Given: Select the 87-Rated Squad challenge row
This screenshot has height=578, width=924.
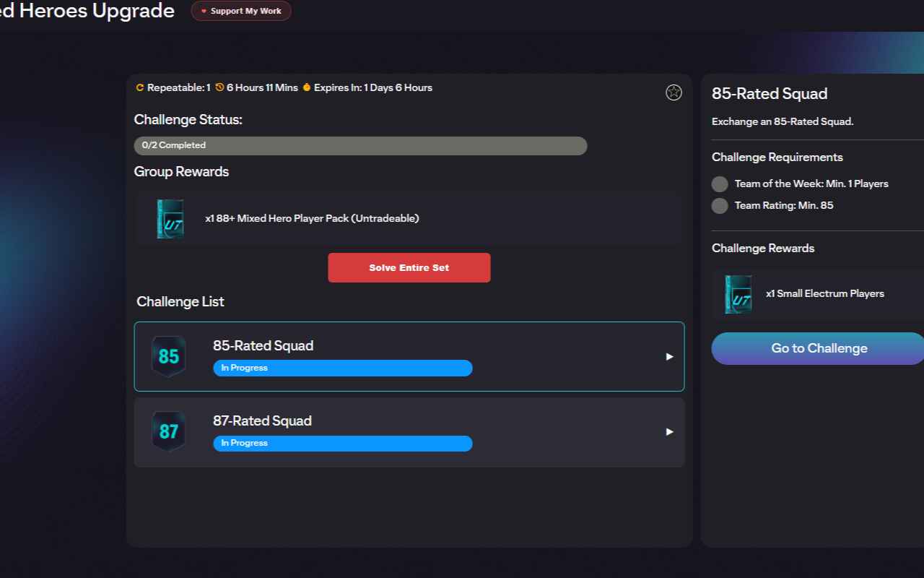Looking at the screenshot, I should 409,432.
